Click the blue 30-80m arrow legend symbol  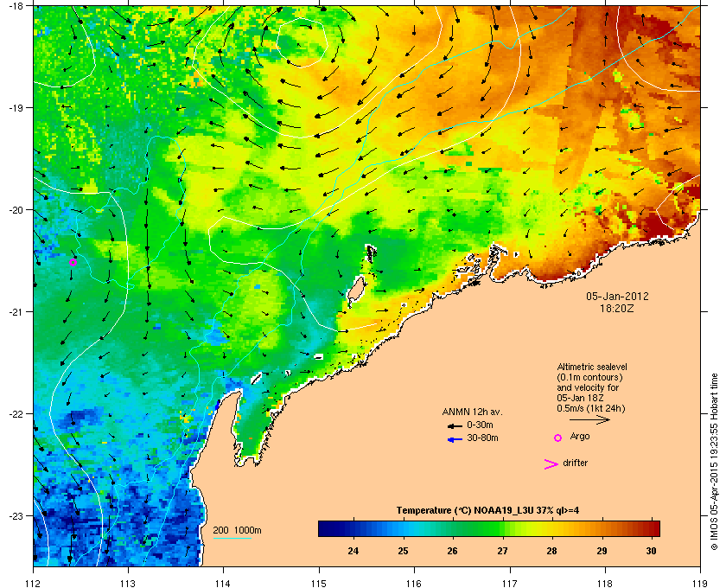(x=455, y=439)
